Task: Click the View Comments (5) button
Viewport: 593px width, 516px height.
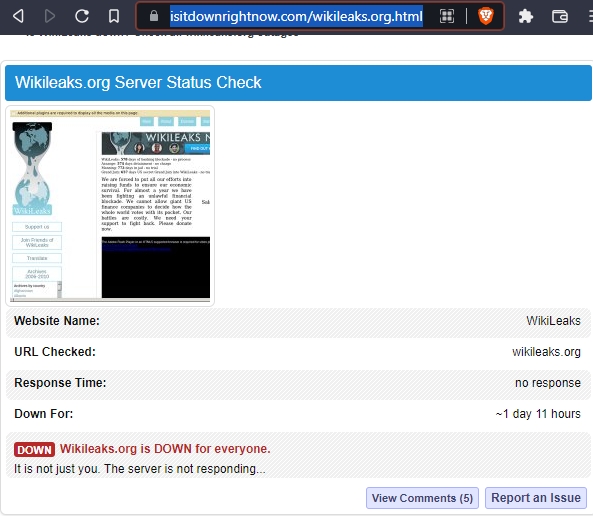Action: [422, 498]
